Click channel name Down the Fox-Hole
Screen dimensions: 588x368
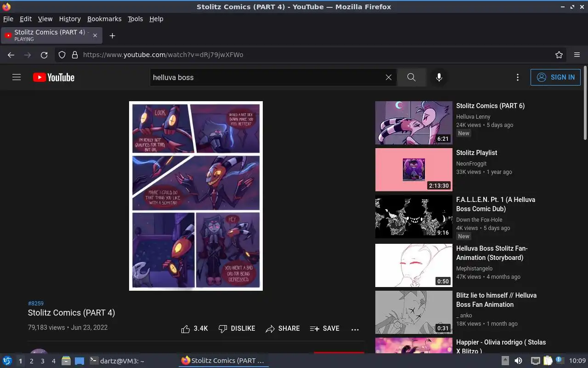coord(479,220)
